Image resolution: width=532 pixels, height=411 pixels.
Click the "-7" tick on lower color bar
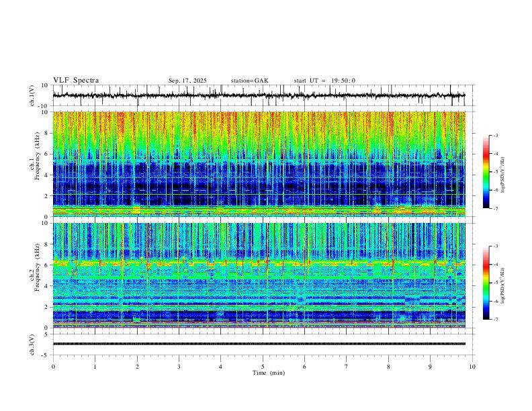(x=496, y=320)
